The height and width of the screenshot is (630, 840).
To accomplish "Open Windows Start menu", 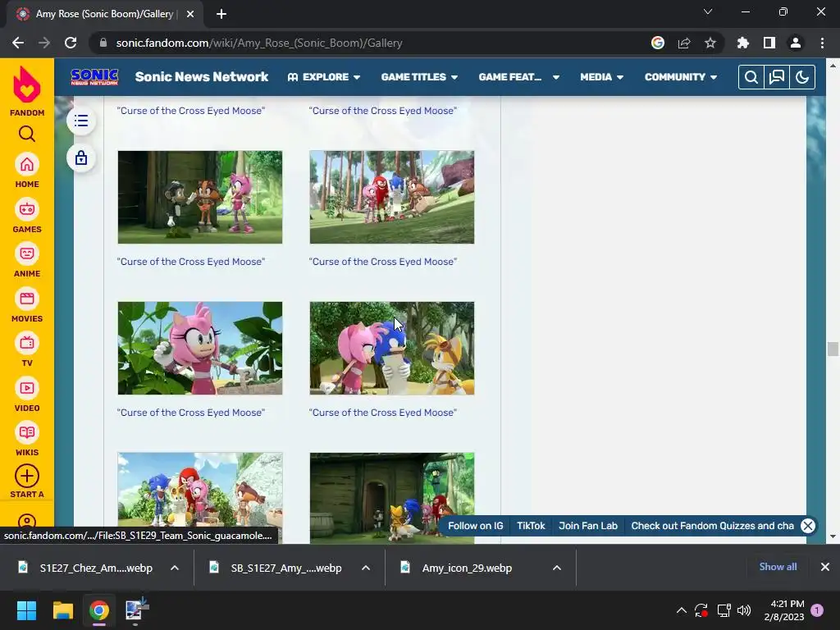I will tap(26, 610).
